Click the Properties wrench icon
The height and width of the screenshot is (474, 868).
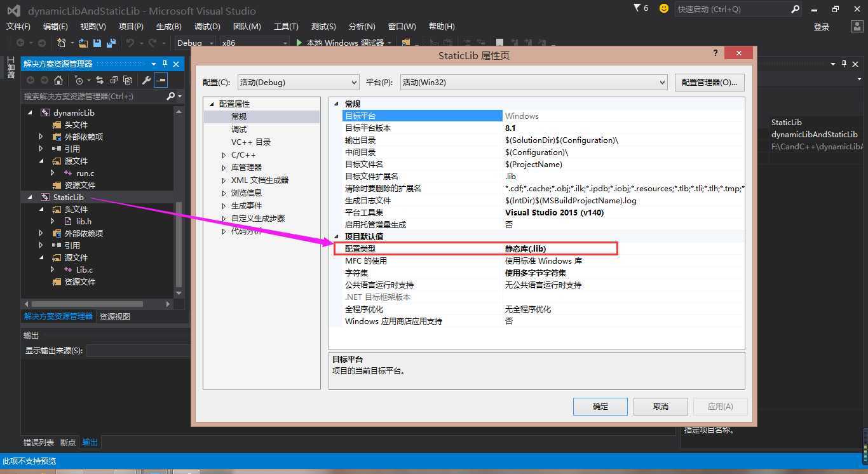(146, 80)
